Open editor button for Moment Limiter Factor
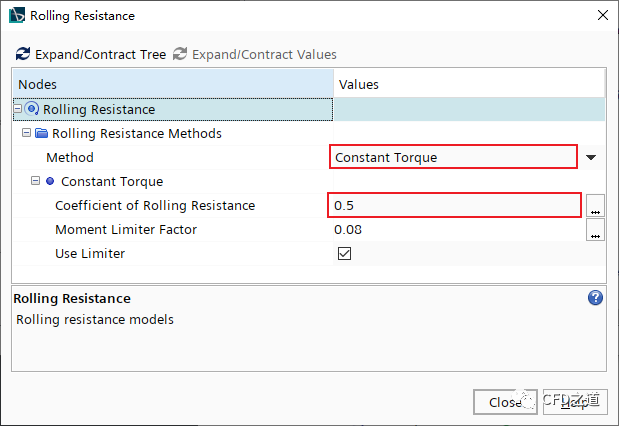 tap(595, 231)
